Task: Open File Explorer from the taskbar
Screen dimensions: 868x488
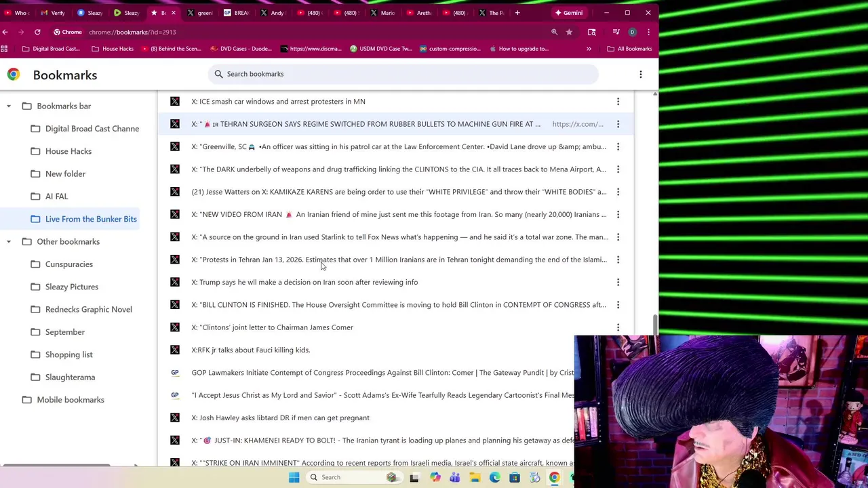Action: click(475, 477)
